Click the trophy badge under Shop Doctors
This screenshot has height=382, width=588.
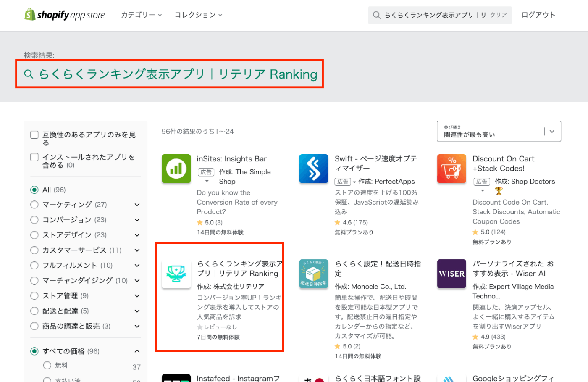coord(499,191)
